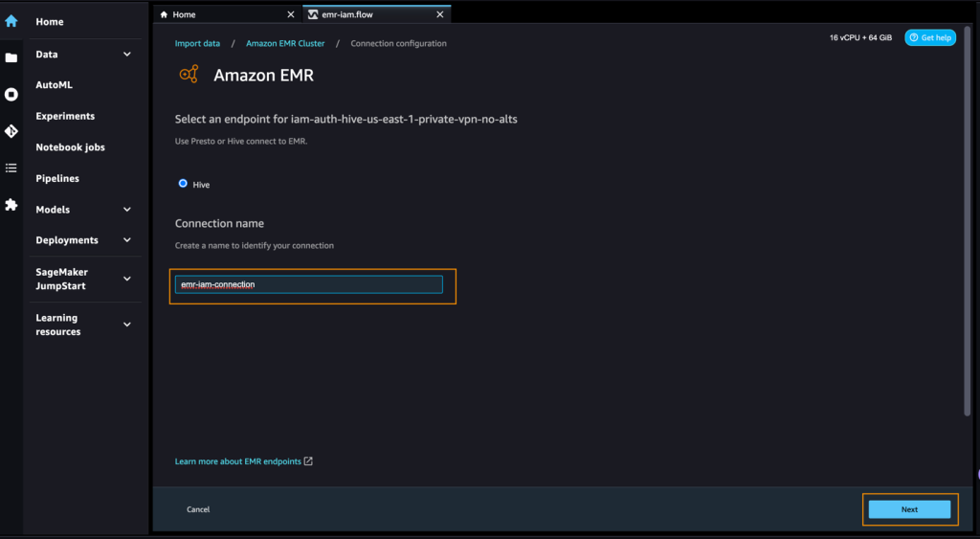The image size is (980, 539).
Task: Click the Deployments label in sidebar
Action: coord(67,240)
